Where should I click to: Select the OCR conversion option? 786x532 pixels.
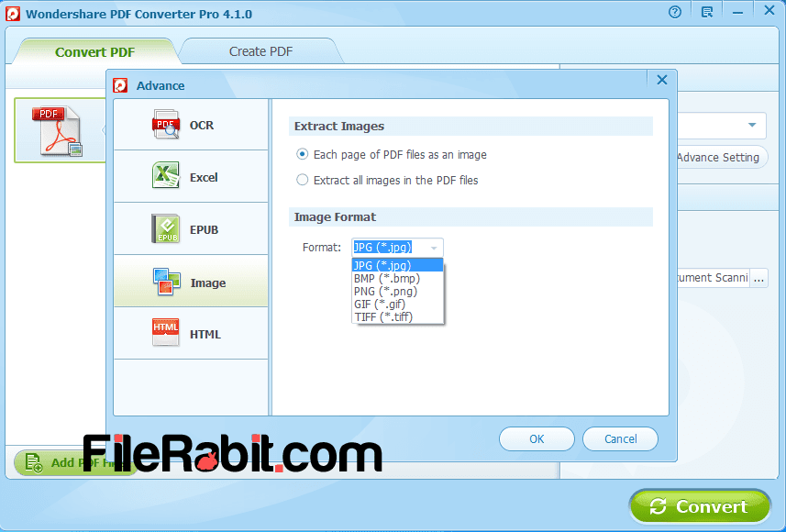(x=190, y=126)
